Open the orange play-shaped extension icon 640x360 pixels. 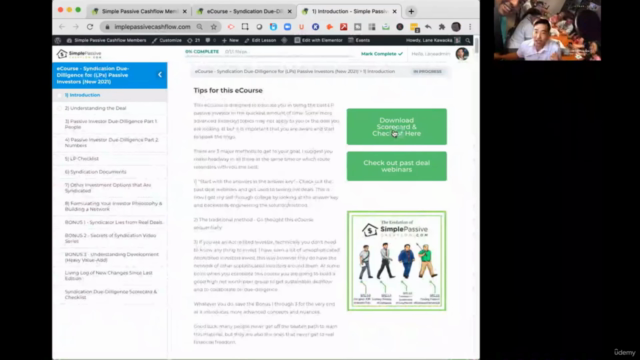330,27
